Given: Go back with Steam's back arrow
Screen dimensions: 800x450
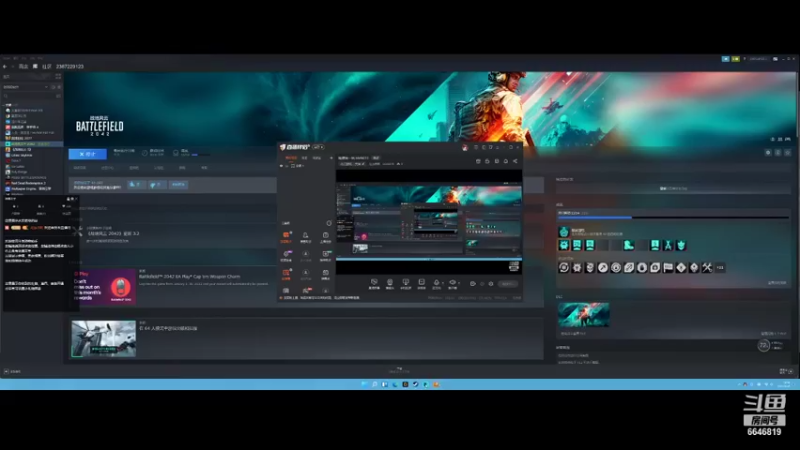Looking at the screenshot, I should 5,66.
